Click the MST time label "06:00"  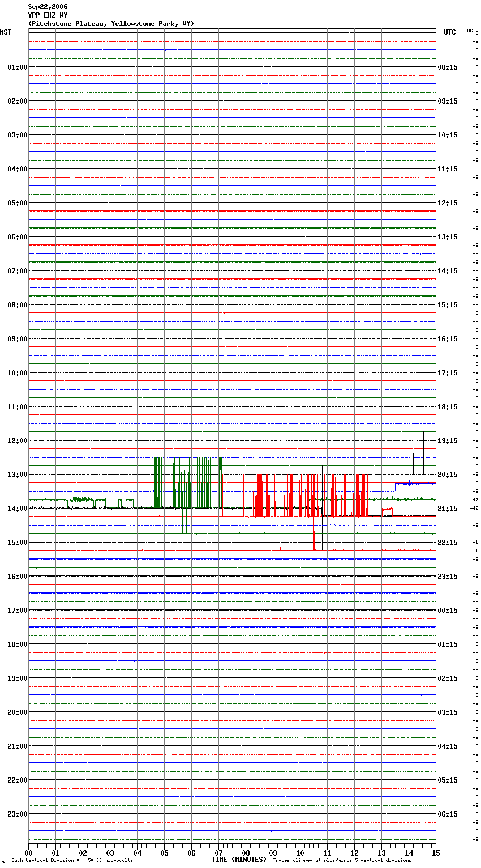[18, 237]
